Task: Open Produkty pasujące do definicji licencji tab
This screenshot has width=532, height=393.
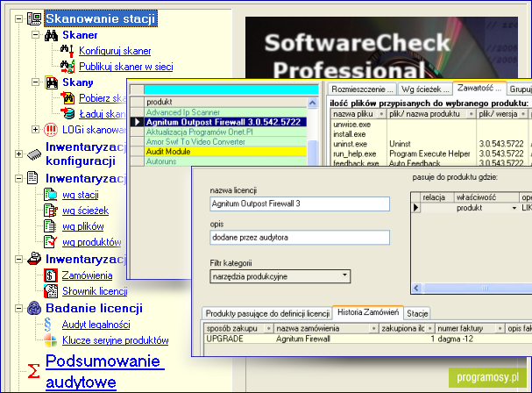Action: tap(267, 313)
